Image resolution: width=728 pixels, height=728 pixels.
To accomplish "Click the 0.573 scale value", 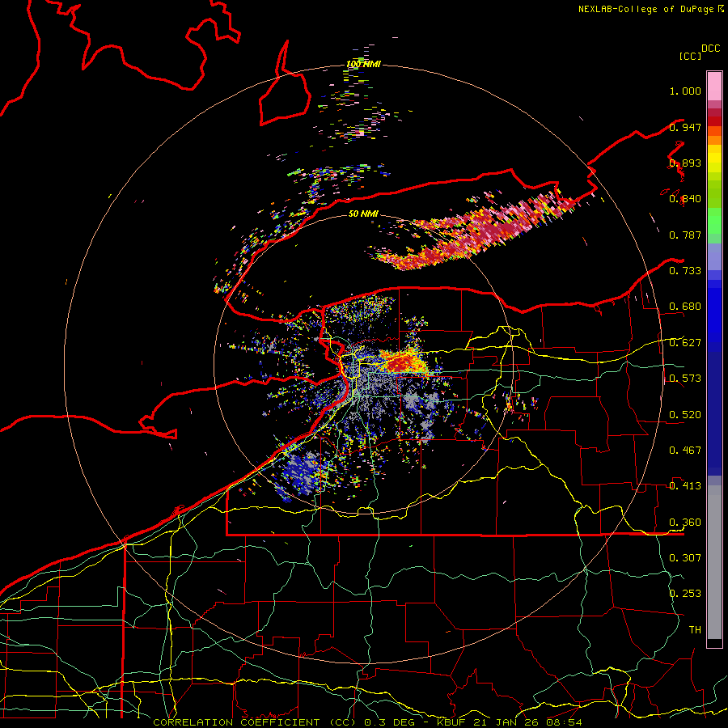I will [x=685, y=379].
